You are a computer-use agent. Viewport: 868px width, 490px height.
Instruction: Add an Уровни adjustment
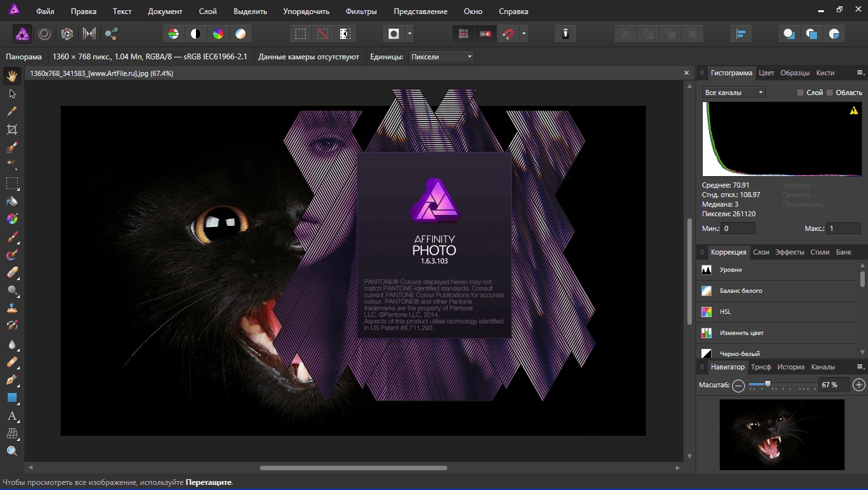click(x=777, y=270)
